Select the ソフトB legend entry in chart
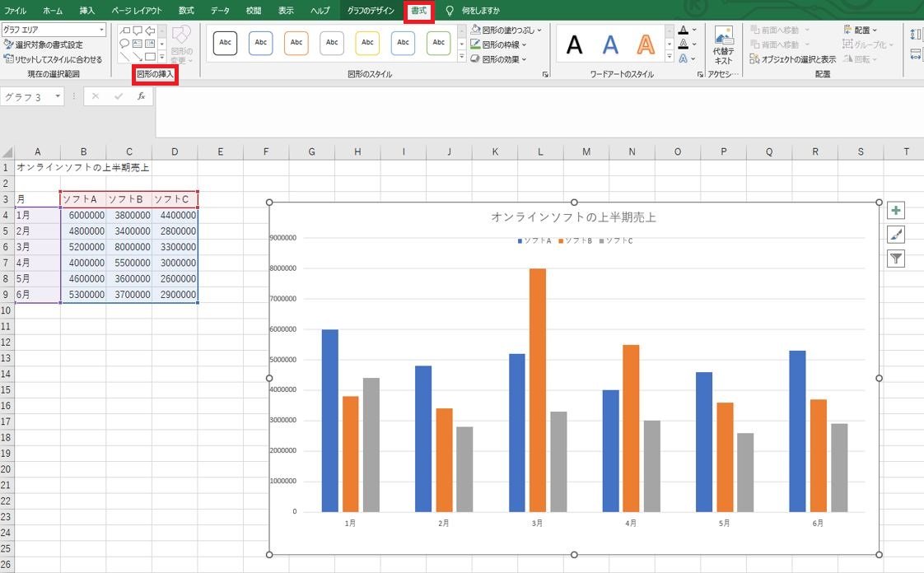924x573 pixels. [575, 241]
